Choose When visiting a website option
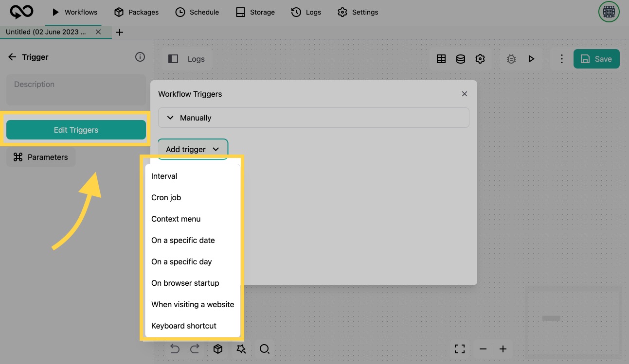629x364 pixels. point(193,304)
